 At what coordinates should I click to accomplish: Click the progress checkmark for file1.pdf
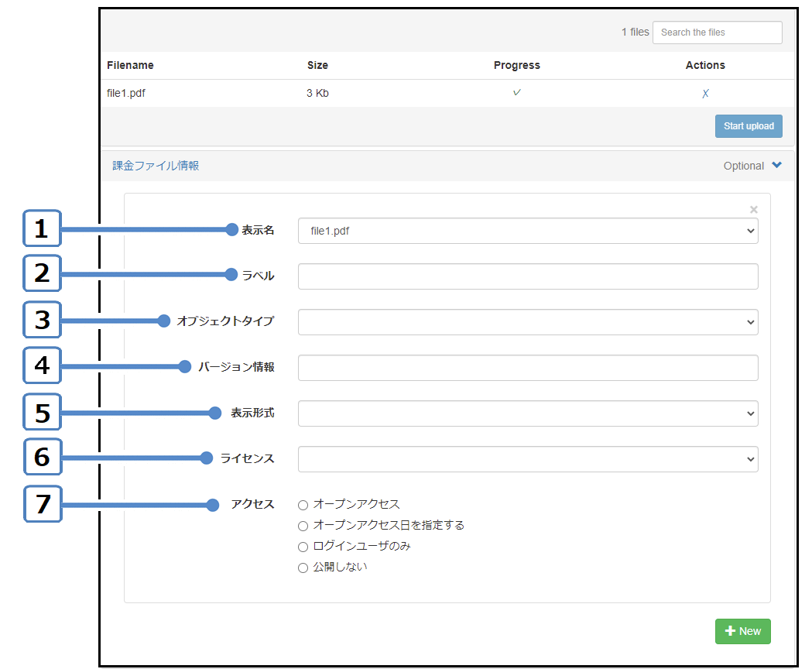tap(516, 93)
